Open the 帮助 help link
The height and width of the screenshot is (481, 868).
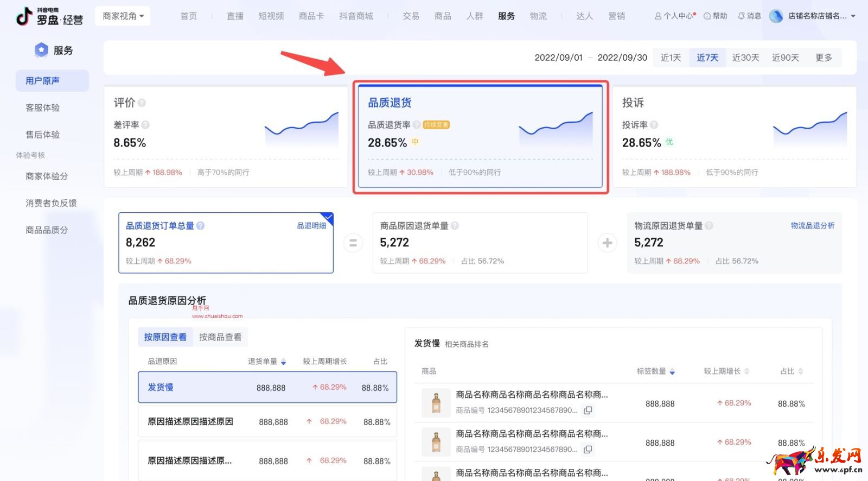point(716,16)
